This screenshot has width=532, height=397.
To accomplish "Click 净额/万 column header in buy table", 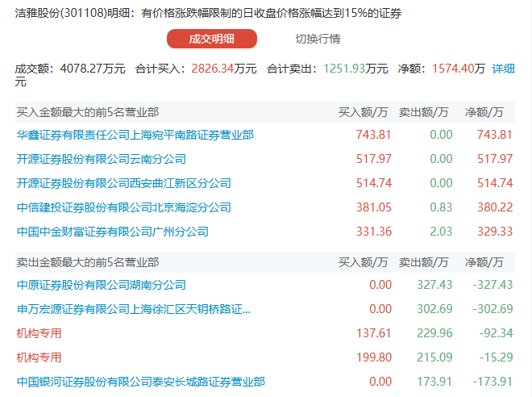I will (484, 112).
